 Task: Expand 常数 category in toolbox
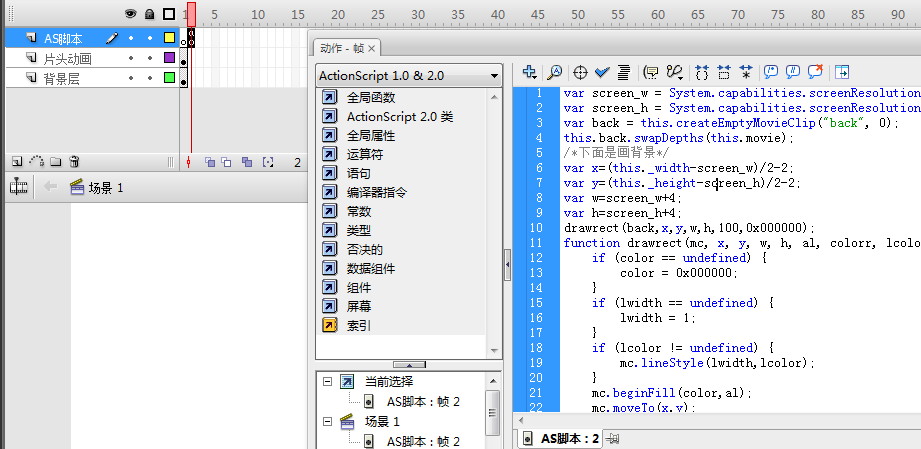point(358,212)
